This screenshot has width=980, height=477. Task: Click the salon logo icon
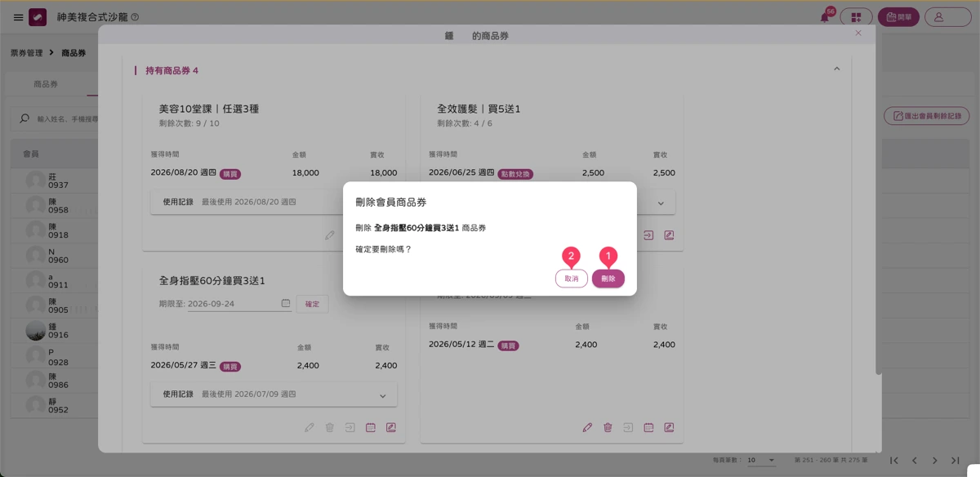[38, 17]
